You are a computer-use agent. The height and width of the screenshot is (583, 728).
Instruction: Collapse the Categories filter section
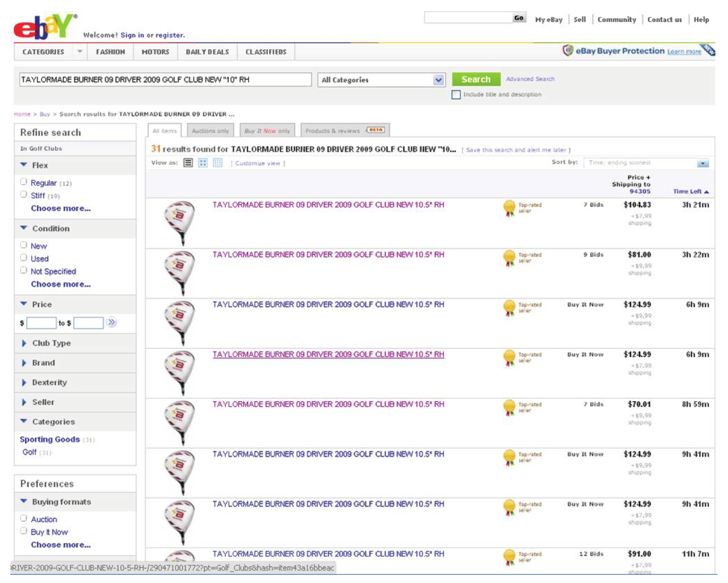pyautogui.click(x=23, y=421)
